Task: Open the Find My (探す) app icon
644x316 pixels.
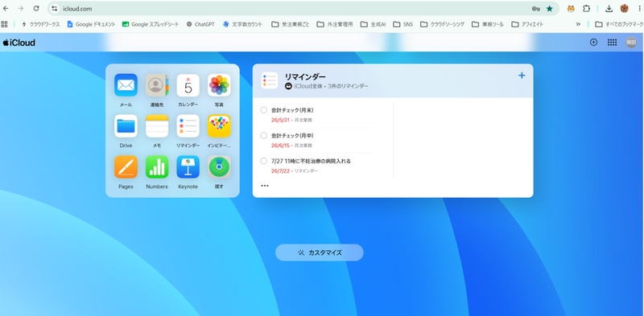Action: point(219,166)
